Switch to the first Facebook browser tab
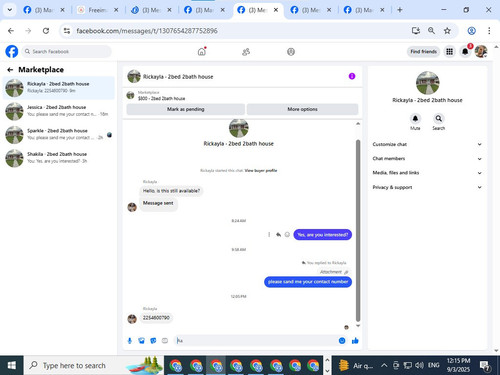The image size is (500, 375). tap(44, 10)
